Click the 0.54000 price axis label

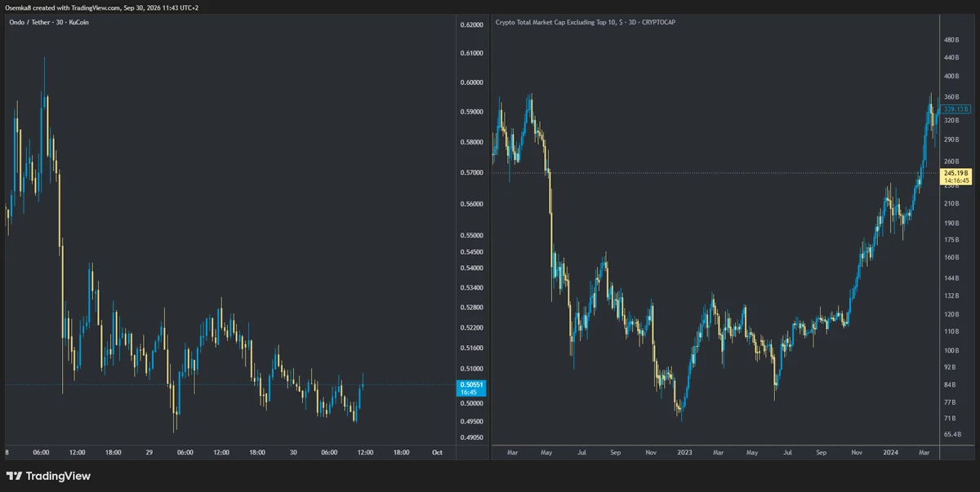pyautogui.click(x=472, y=268)
